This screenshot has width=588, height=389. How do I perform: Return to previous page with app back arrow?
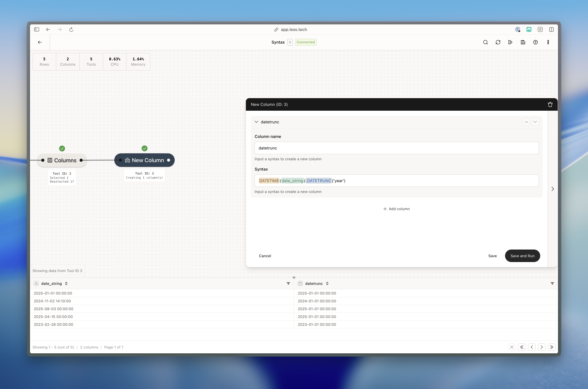40,42
